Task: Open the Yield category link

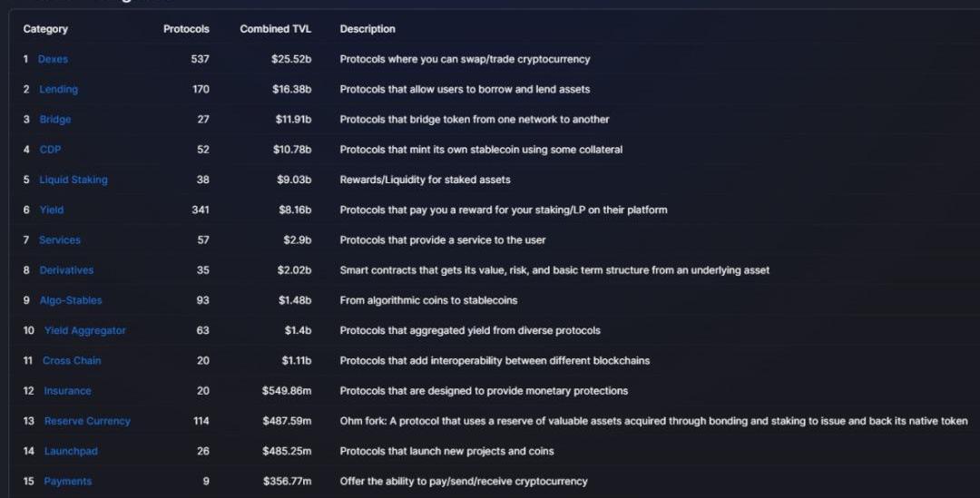Action: click(51, 210)
